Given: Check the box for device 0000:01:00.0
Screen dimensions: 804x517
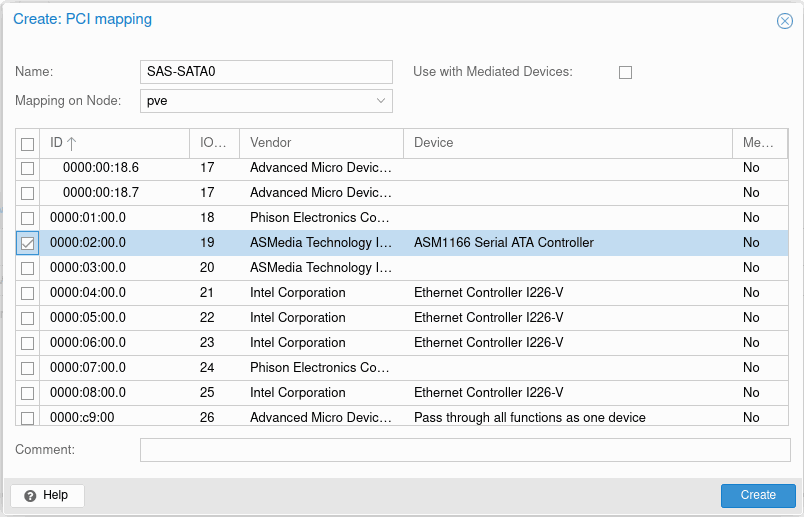Looking at the screenshot, I should point(28,218).
